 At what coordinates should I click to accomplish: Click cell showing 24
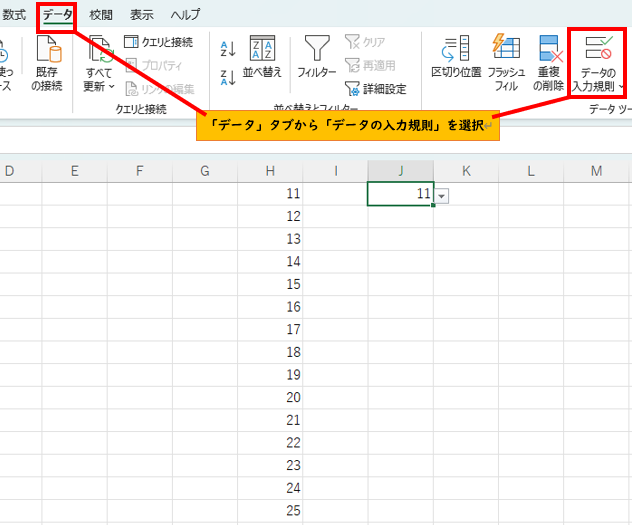pos(270,488)
